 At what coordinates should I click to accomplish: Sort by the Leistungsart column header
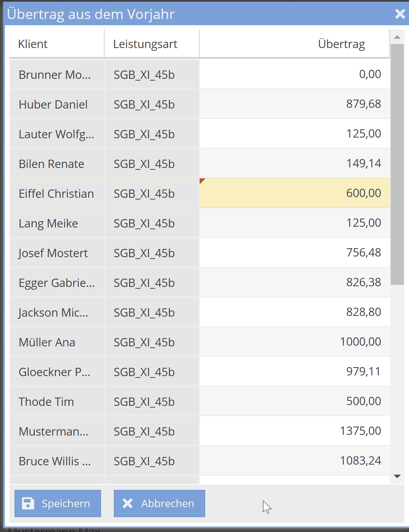(x=145, y=44)
